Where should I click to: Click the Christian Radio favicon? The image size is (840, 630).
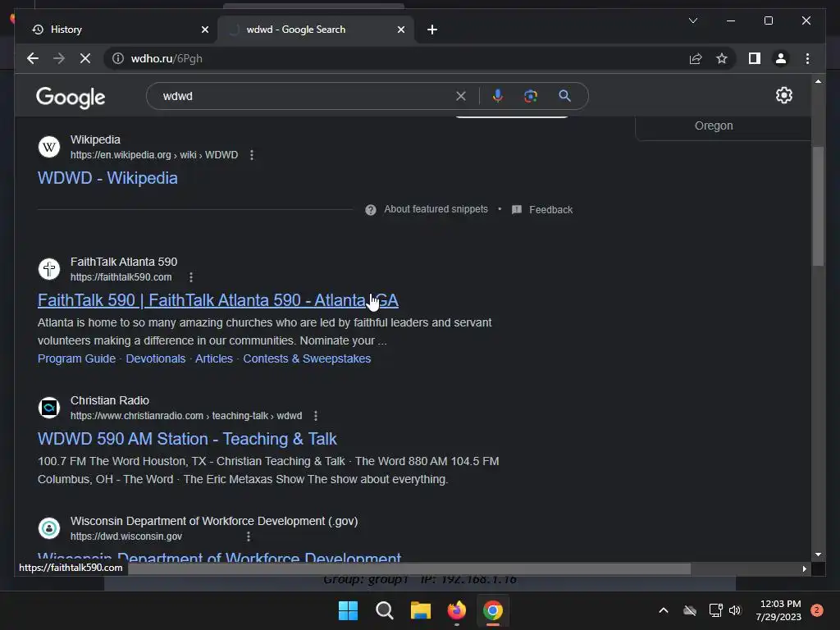click(48, 408)
